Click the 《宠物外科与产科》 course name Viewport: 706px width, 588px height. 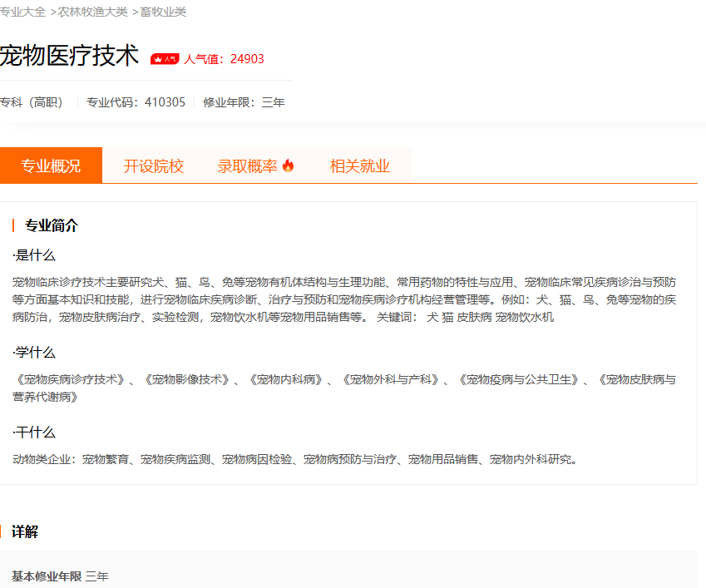pos(391,379)
